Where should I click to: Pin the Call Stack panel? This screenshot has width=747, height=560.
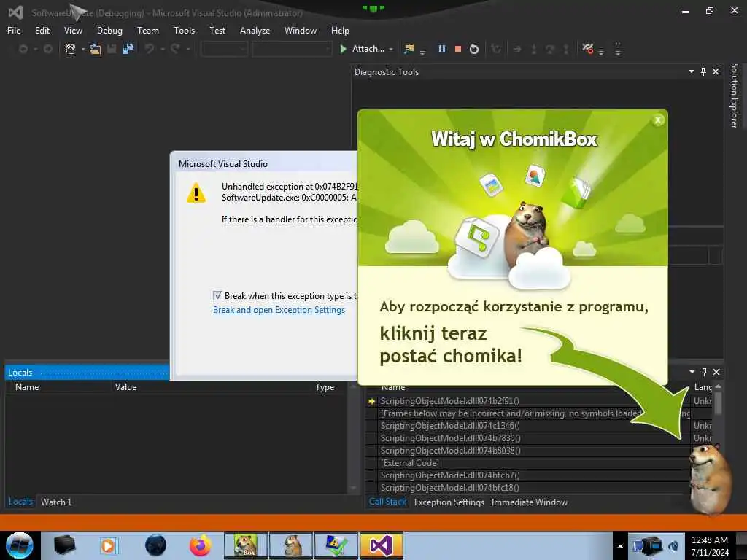point(704,372)
